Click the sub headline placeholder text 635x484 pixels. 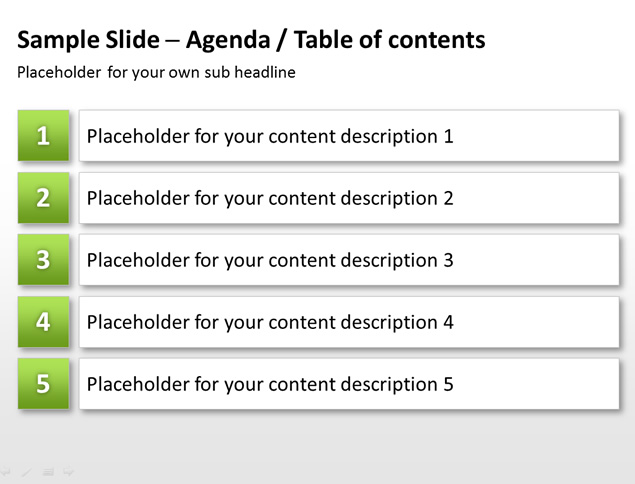click(156, 72)
